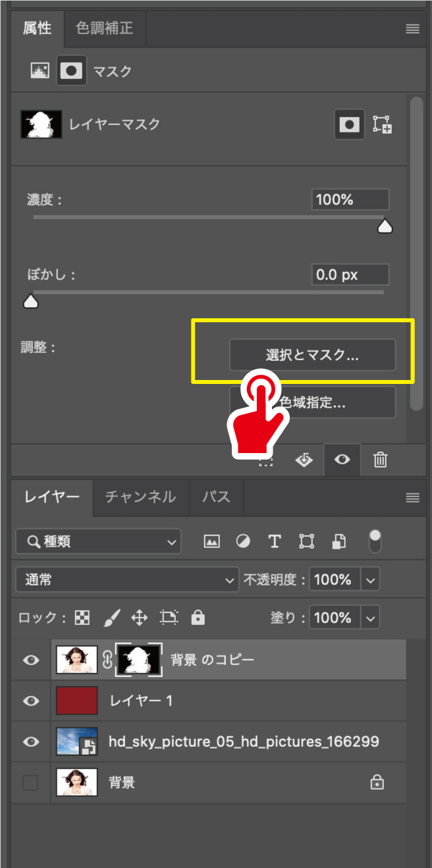Filter layers by type (T) icon
Image resolution: width=432 pixels, height=868 pixels.
tap(275, 541)
